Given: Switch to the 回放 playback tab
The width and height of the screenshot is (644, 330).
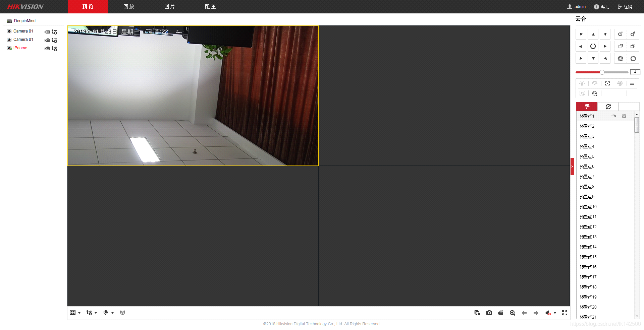Looking at the screenshot, I should 129,7.
